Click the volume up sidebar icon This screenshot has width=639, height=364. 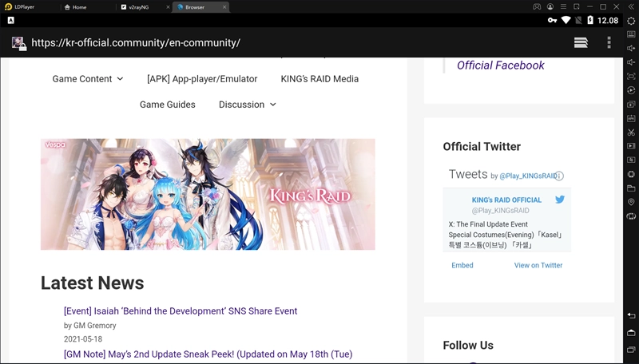pyautogui.click(x=631, y=49)
